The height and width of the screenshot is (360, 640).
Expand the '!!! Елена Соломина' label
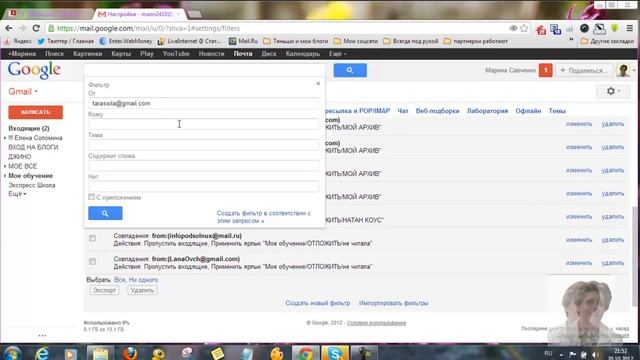tap(5, 138)
